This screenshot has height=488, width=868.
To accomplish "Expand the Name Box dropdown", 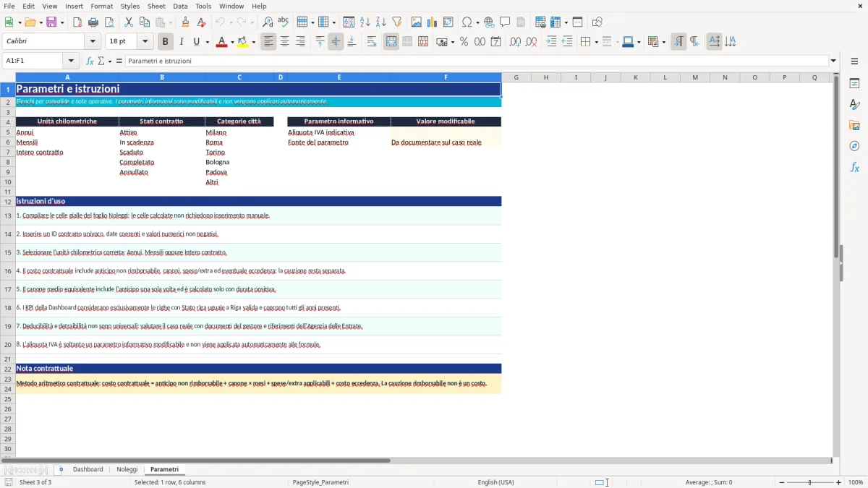I will 71,61.
